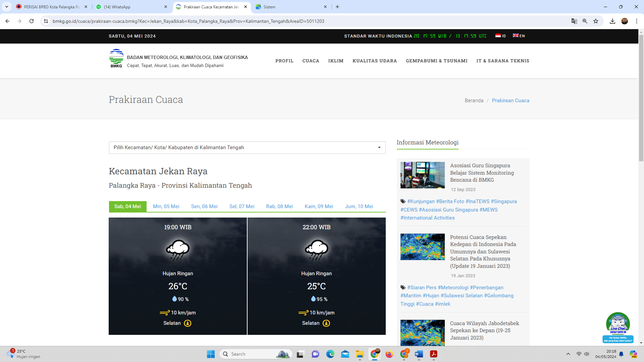
Task: Reload the page
Action: pyautogui.click(x=32, y=21)
